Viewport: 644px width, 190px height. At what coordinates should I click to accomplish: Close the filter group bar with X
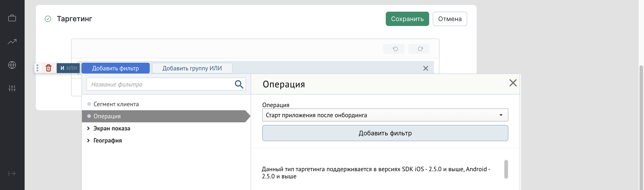tap(426, 68)
